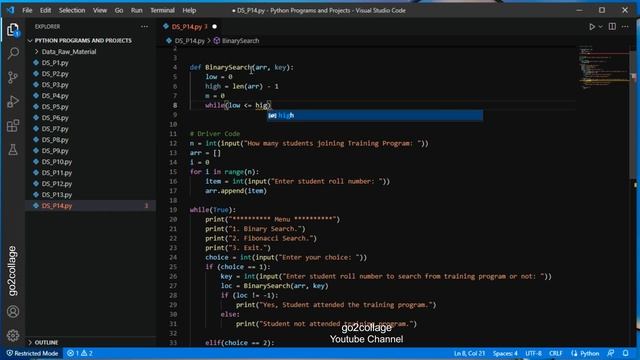This screenshot has height=360, width=640.
Task: Open the run button dropdown arrow
Action: tap(600, 27)
